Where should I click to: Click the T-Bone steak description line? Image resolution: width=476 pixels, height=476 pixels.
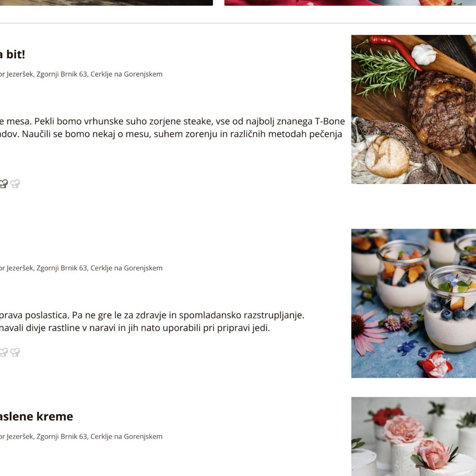point(173,121)
